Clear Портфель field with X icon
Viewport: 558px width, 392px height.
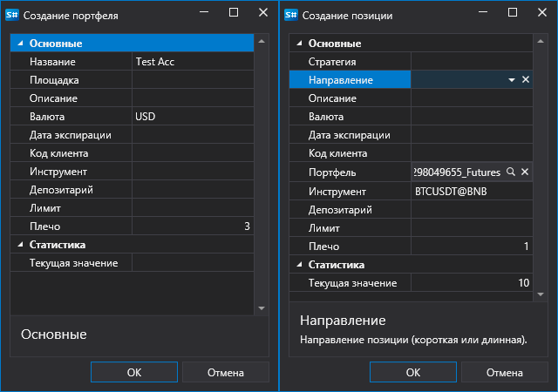click(525, 172)
